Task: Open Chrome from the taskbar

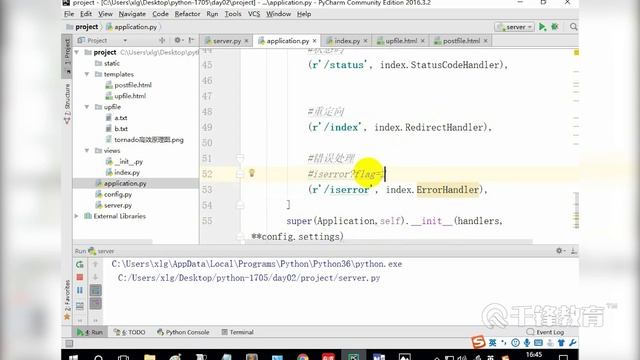Action: pyautogui.click(x=303, y=357)
